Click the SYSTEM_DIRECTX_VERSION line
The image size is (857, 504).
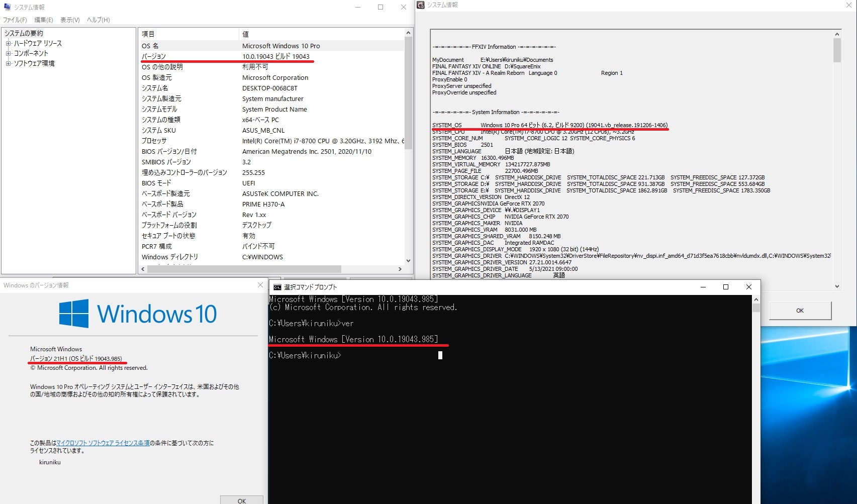click(x=481, y=197)
